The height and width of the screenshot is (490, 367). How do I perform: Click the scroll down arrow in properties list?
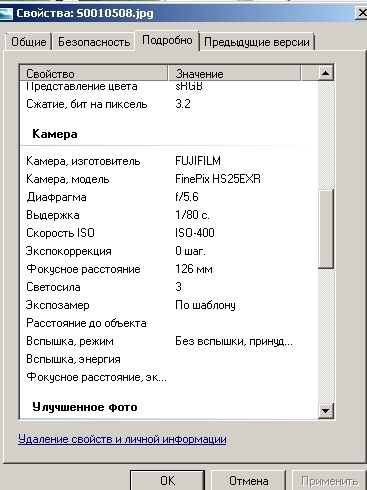coord(326,410)
